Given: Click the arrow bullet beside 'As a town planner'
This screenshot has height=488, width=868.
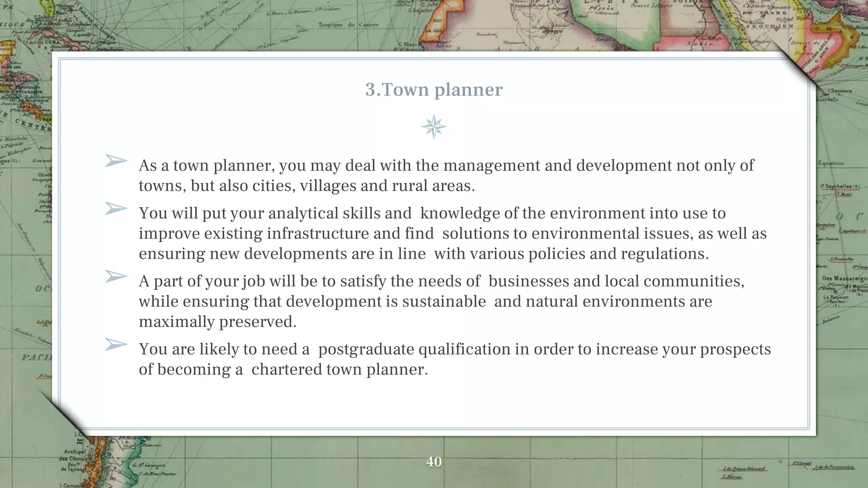Looking at the screenshot, I should pyautogui.click(x=116, y=161).
